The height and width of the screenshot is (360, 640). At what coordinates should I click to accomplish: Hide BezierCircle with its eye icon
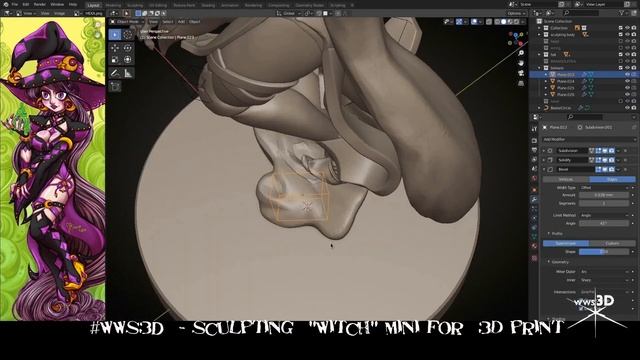tap(627, 108)
